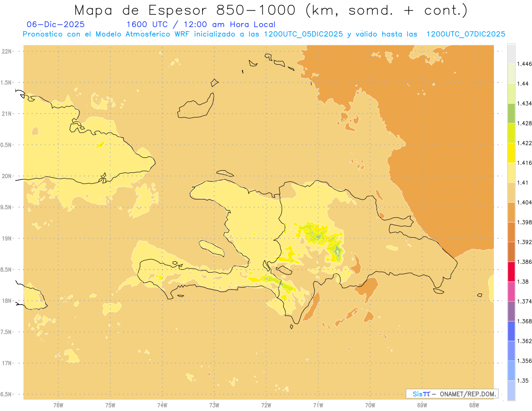Image resolution: width=532 pixels, height=411 pixels.
Task: Click the "1.38" colorbar value
Action: 523,282
